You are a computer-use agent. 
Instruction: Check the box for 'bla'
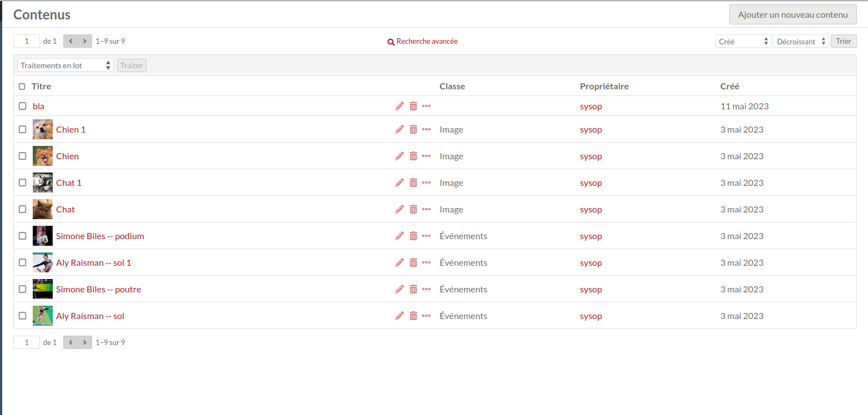(23, 106)
